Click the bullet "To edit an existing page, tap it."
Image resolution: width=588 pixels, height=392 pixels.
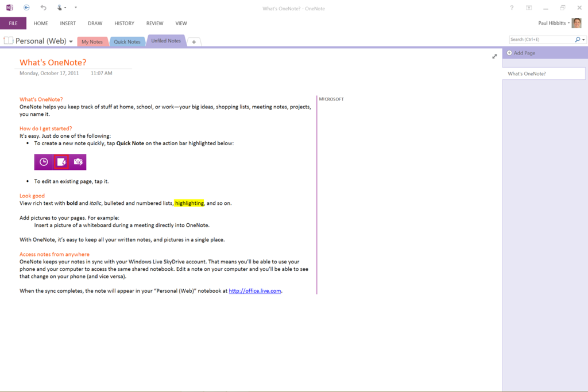(71, 181)
